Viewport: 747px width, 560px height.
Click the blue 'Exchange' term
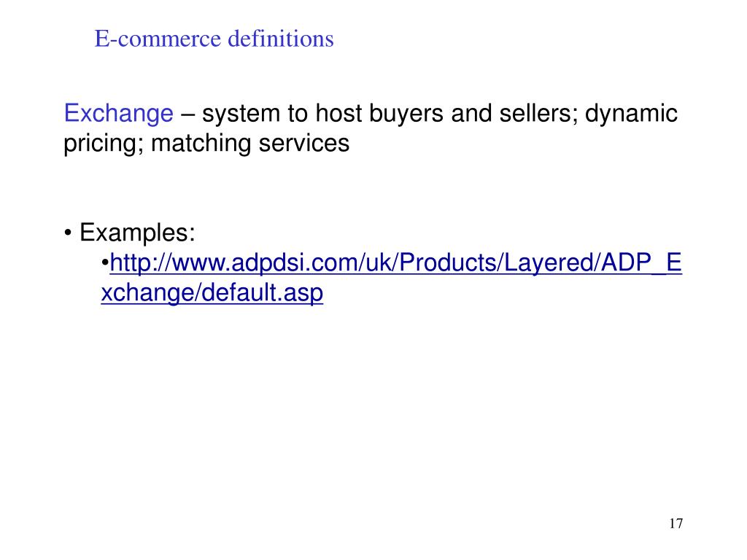(119, 113)
